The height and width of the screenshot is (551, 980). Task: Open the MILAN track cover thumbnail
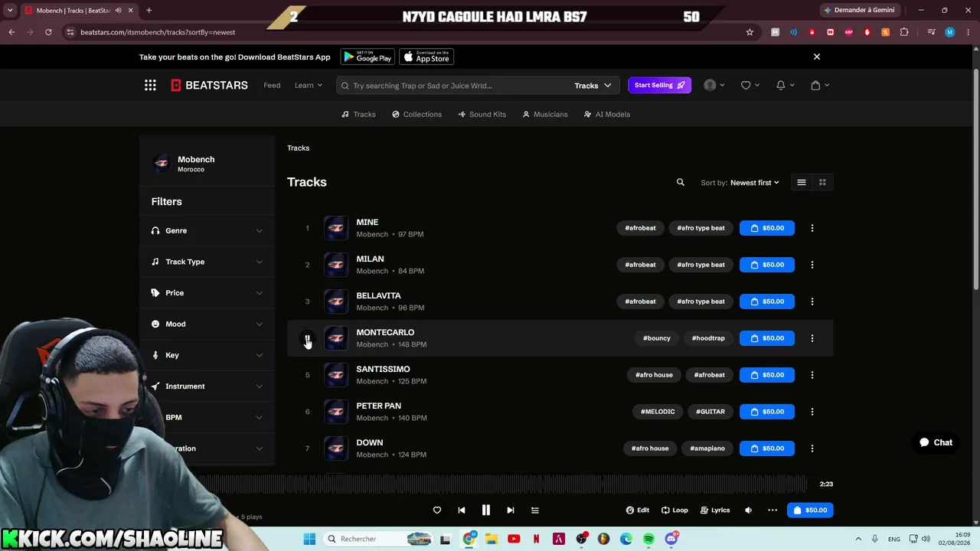point(336,265)
